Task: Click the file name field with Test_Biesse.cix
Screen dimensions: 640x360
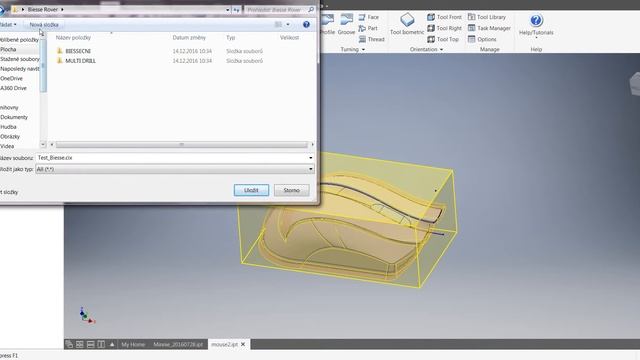Action: click(175, 158)
